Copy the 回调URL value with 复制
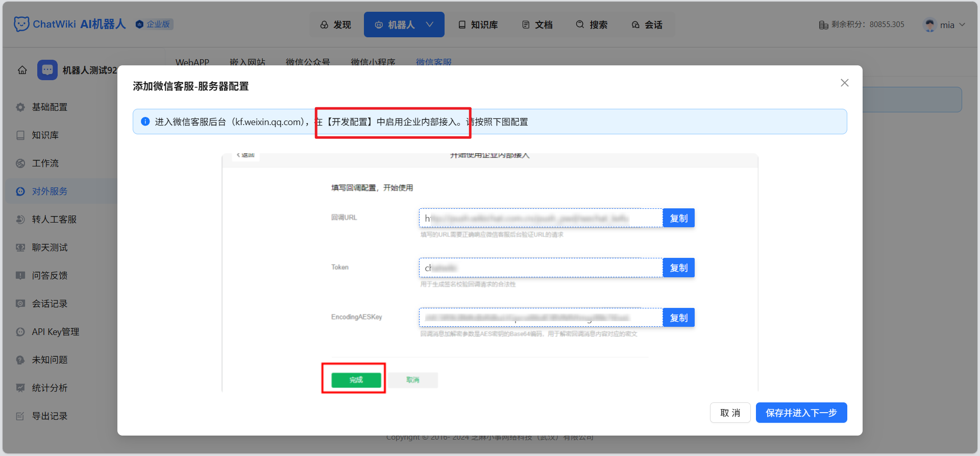The image size is (980, 456). 678,218
